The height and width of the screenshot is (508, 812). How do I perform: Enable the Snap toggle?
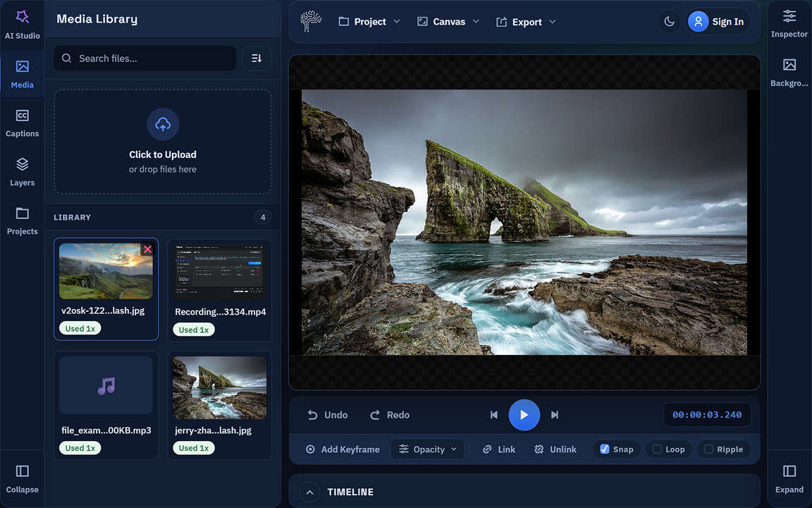pos(615,449)
